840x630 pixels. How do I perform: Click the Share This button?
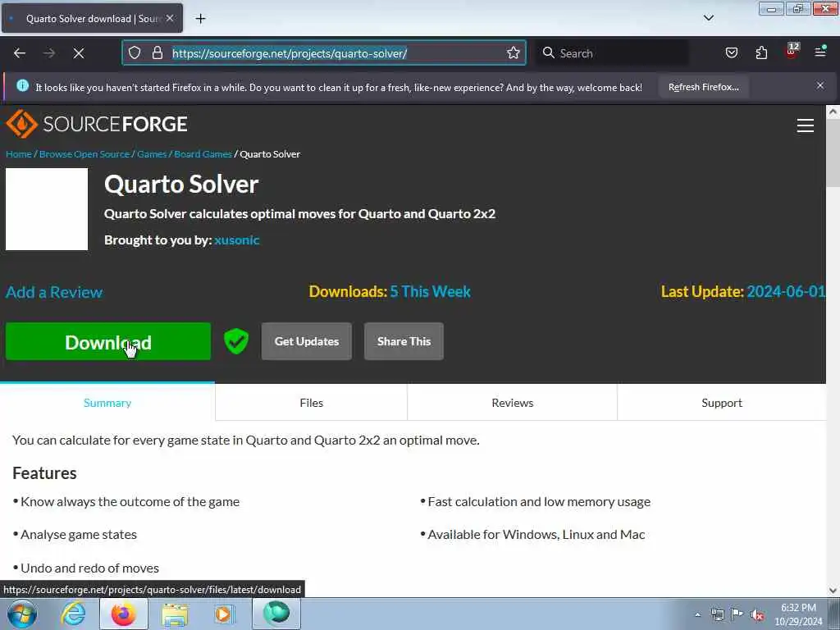click(x=404, y=341)
